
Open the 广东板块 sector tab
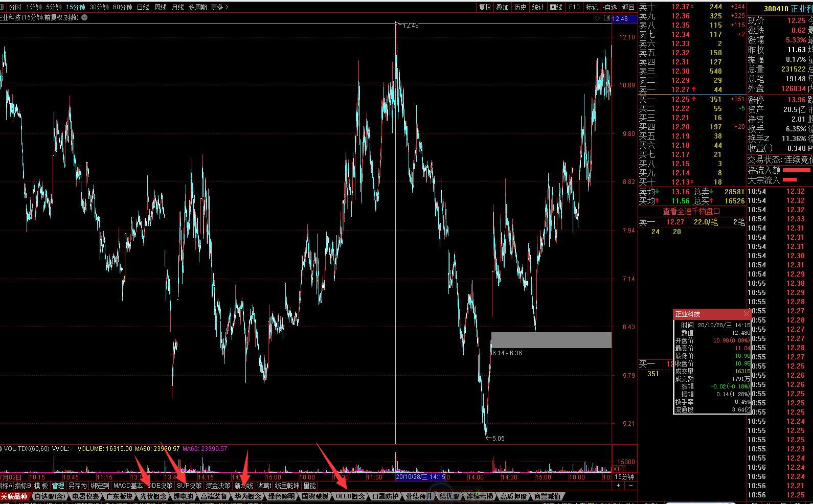[119, 496]
